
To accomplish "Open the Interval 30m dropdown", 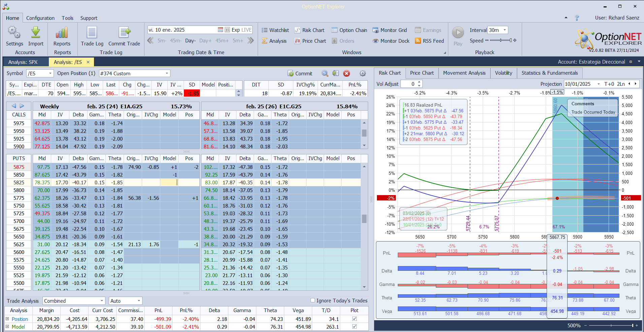I will coord(505,30).
